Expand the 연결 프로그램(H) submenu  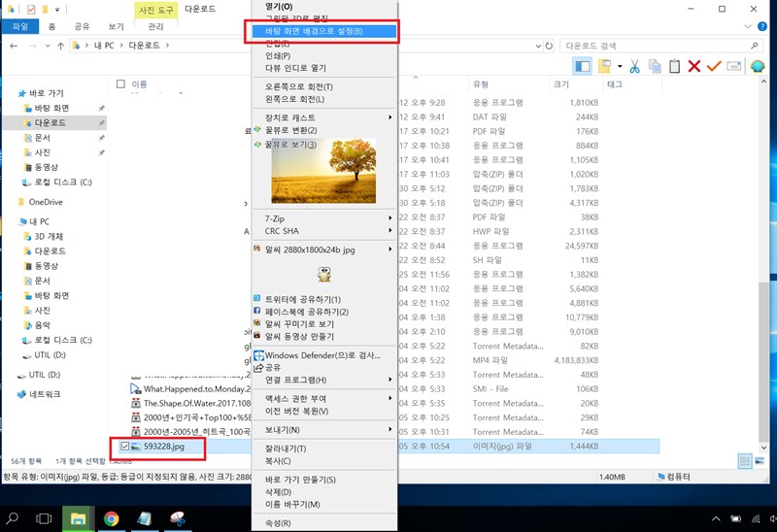click(324, 380)
